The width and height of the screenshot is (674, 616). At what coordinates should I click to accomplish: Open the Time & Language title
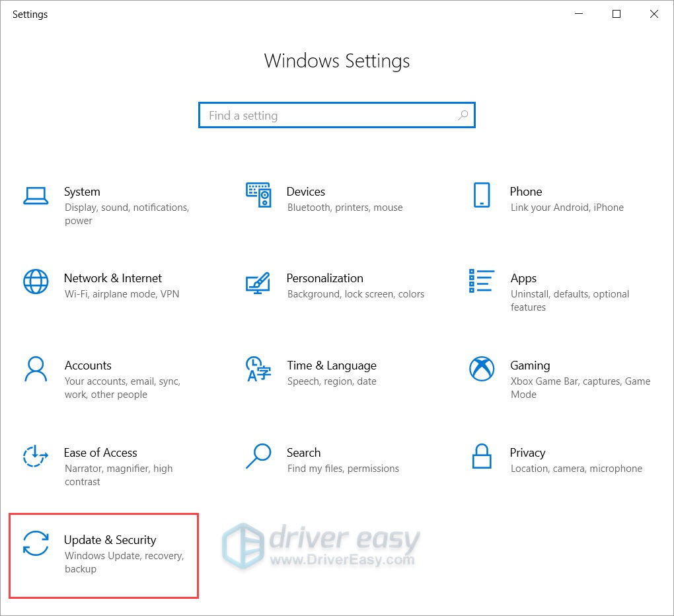331,366
